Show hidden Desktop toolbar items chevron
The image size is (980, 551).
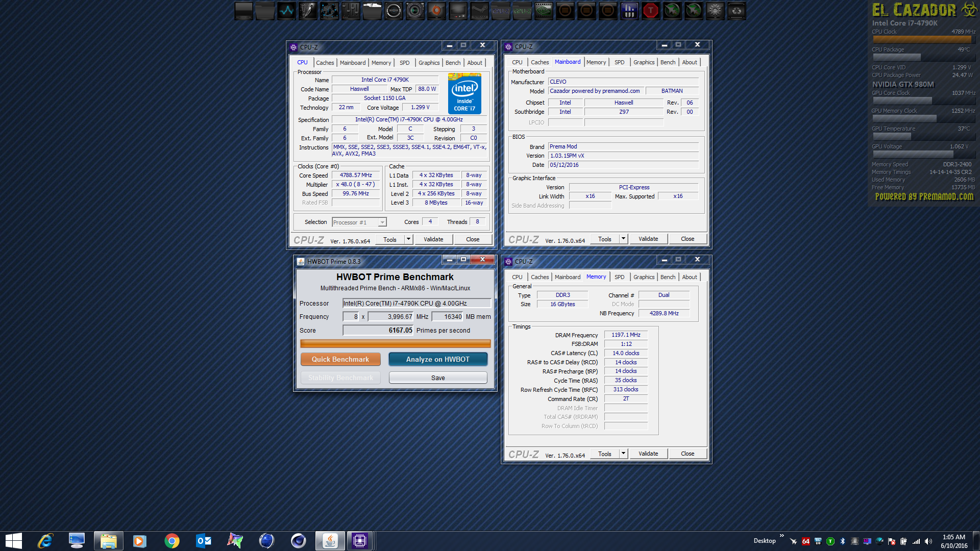click(x=782, y=536)
